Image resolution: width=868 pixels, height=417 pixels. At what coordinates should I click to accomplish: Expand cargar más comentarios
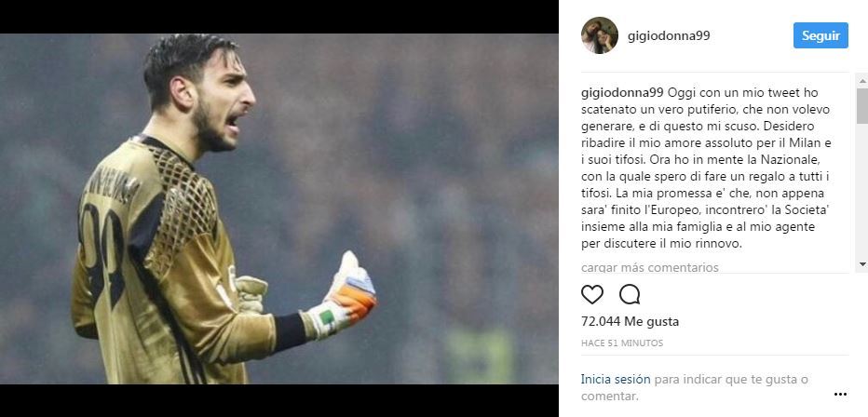[x=650, y=268]
